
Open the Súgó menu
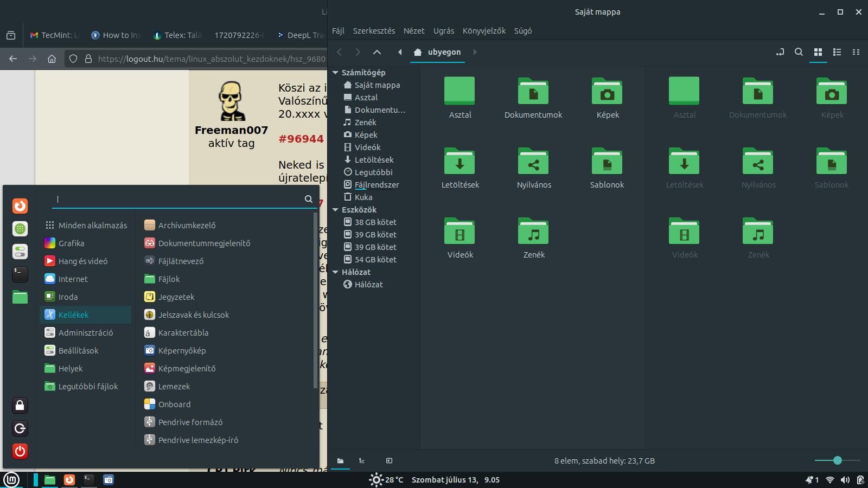click(523, 31)
